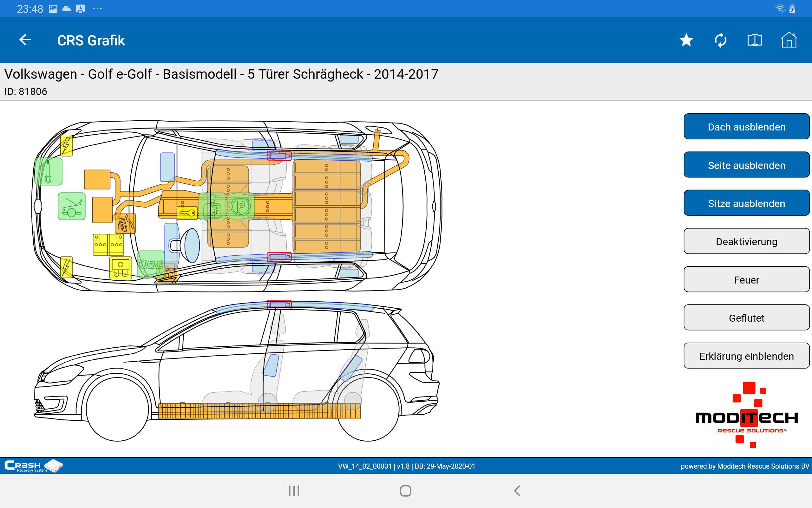Tap the refresh/sync icon in header
This screenshot has height=508, width=812.
[x=720, y=40]
